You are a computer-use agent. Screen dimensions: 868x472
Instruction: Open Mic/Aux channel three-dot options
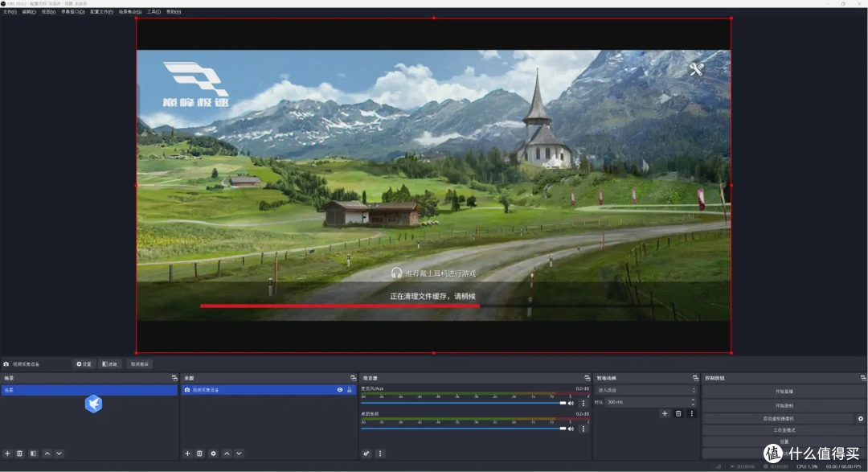click(583, 404)
